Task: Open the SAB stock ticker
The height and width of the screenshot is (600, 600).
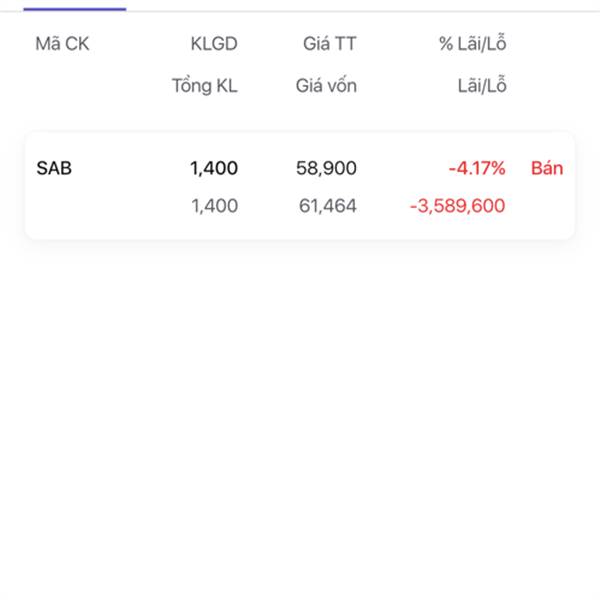Action: click(54, 168)
